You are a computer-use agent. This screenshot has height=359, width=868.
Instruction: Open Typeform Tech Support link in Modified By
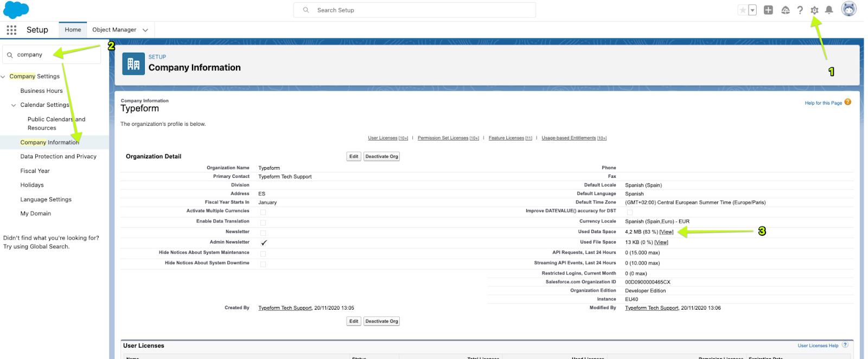652,308
